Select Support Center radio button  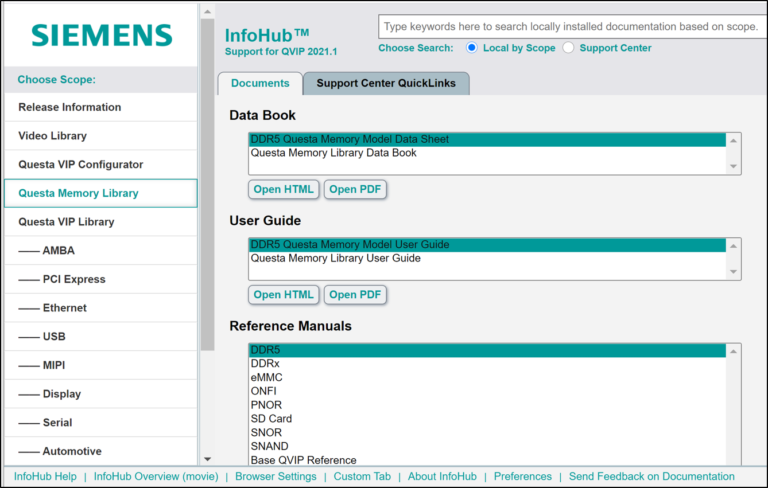tap(569, 48)
